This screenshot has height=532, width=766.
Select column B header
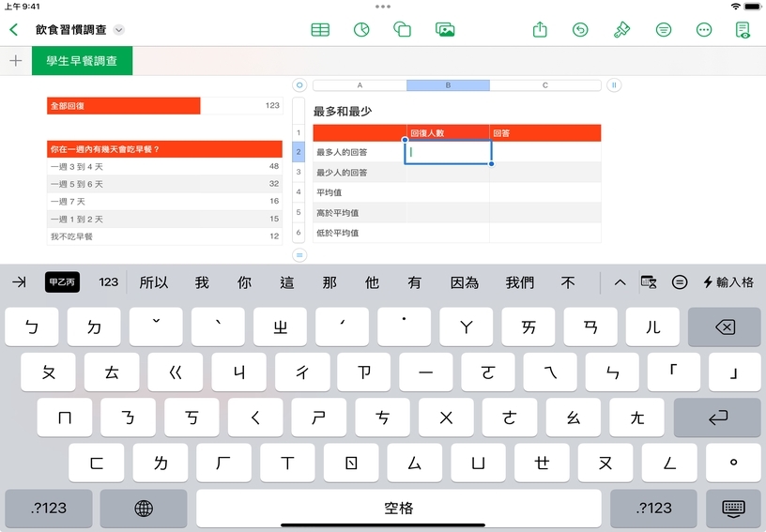click(x=448, y=85)
